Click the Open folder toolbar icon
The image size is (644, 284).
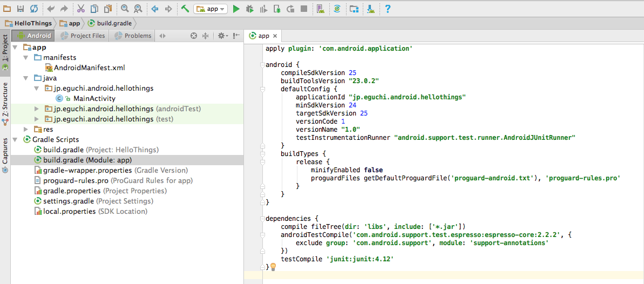click(7, 9)
